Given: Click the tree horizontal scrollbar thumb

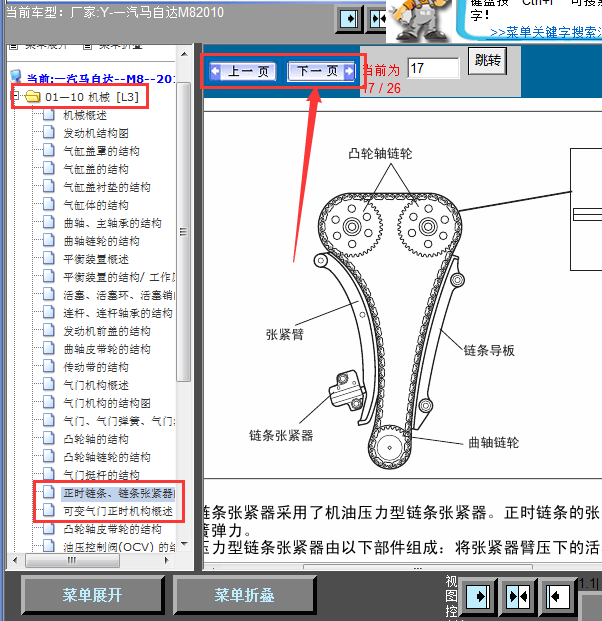Looking at the screenshot, I should pyautogui.click(x=72, y=560).
